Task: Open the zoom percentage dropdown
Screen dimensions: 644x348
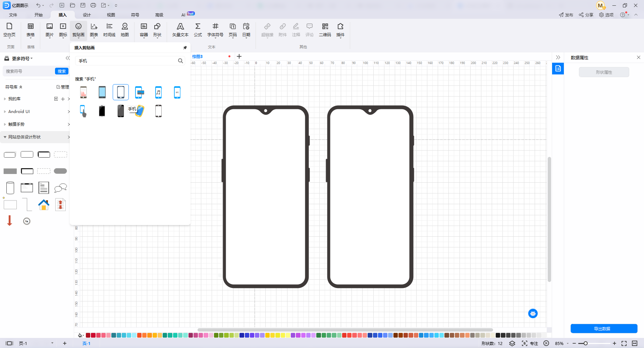Action: click(x=568, y=343)
